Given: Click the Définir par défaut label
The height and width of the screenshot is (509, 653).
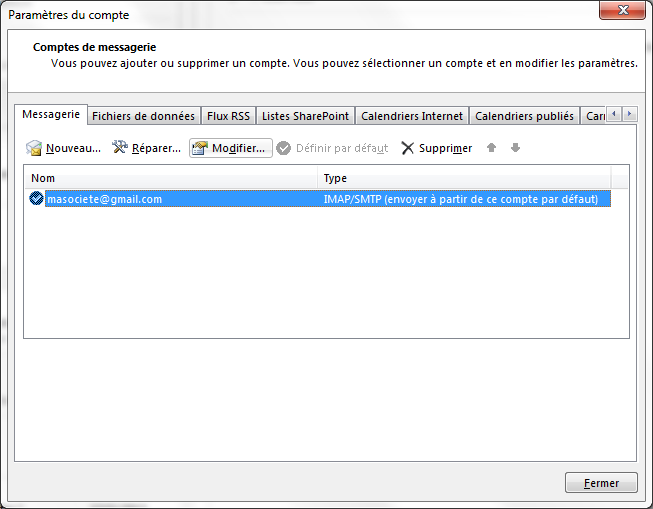Looking at the screenshot, I should (342, 148).
